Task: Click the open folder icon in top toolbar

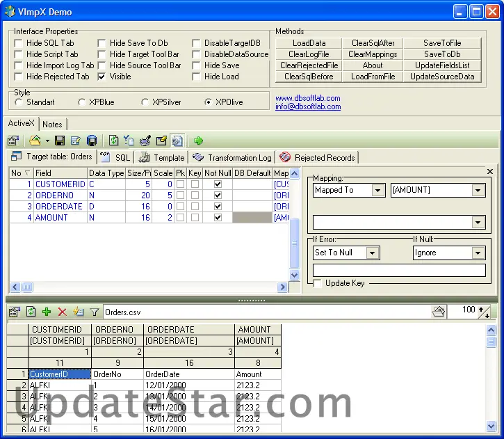Action: (35, 141)
